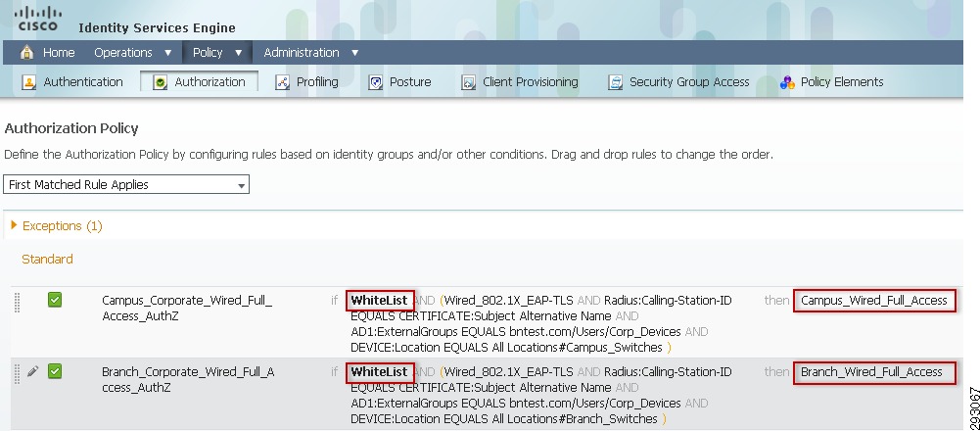Image resolution: width=980 pixels, height=431 pixels.
Task: Click the Client Provisioning icon
Action: 468,82
